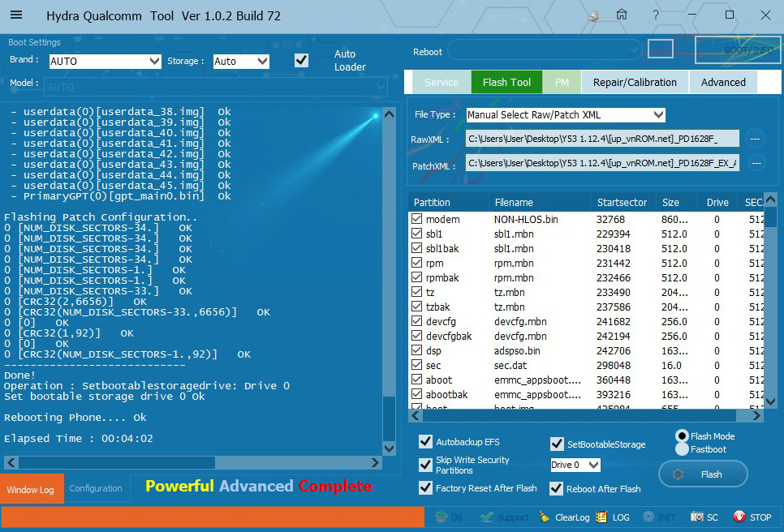The image size is (784, 532).
Task: Browse for PatchXML file with ellipsis button
Action: pos(756,163)
